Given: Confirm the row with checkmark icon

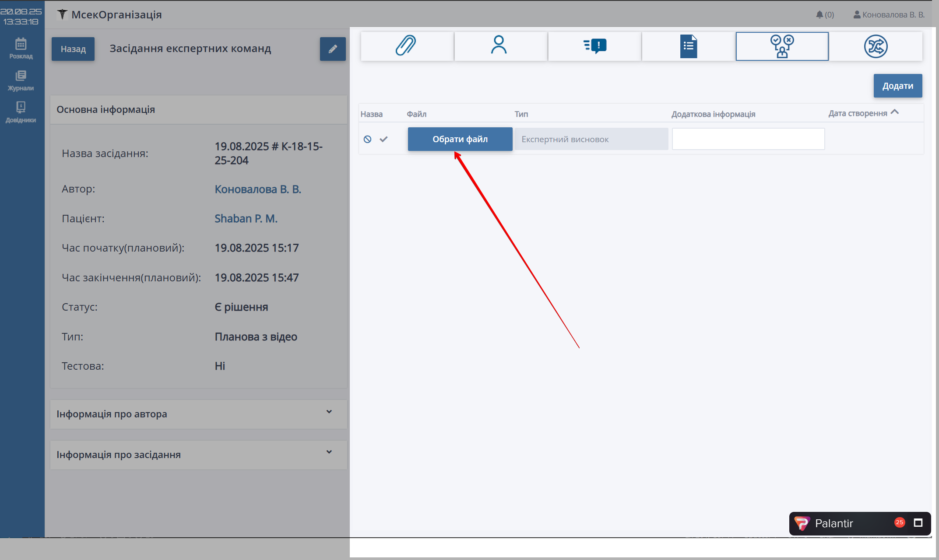Looking at the screenshot, I should [x=383, y=139].
